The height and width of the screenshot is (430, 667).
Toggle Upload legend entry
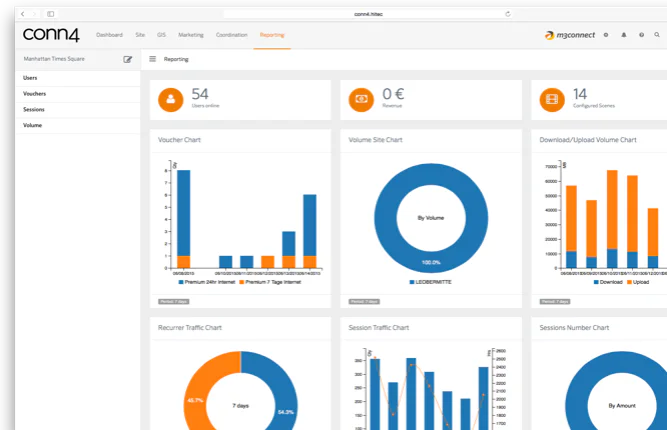pyautogui.click(x=638, y=282)
